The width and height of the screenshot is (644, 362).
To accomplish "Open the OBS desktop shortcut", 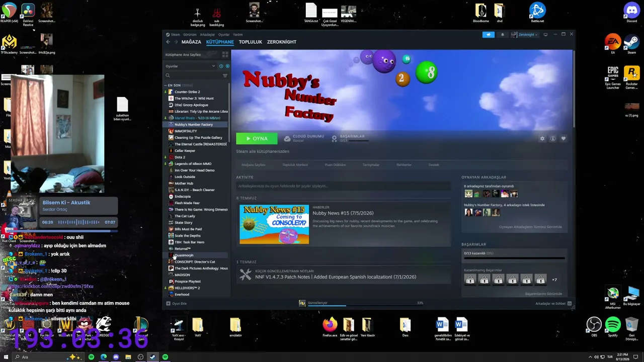I will 594,327.
